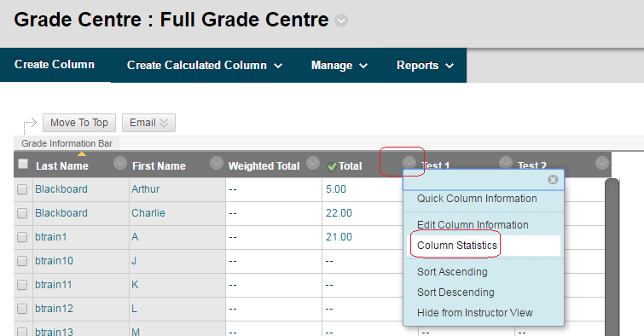The image size is (644, 336).
Task: Click the Last Name column header
Action: pyautogui.click(x=62, y=166)
